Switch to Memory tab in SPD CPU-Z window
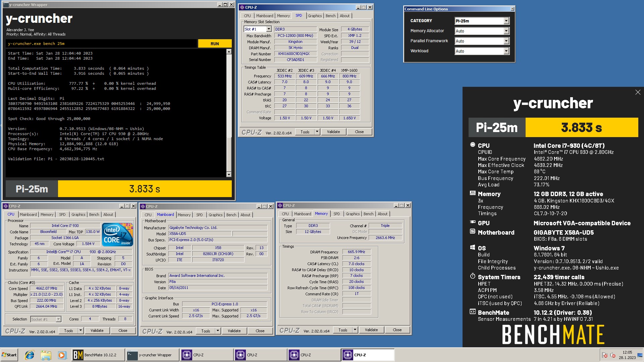This screenshot has width=644, height=362. pos(283,16)
